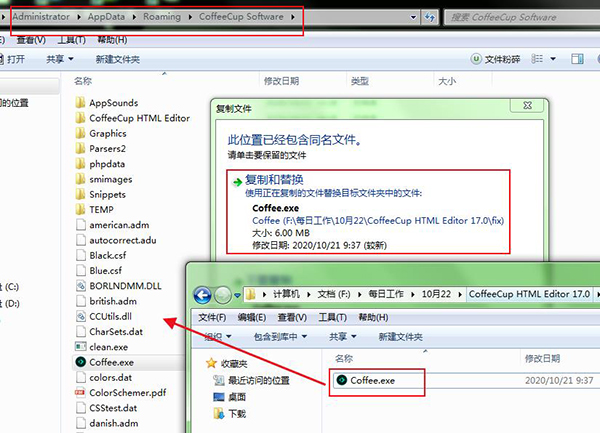
Task: Select the Snippets folder icon
Action: (x=80, y=194)
